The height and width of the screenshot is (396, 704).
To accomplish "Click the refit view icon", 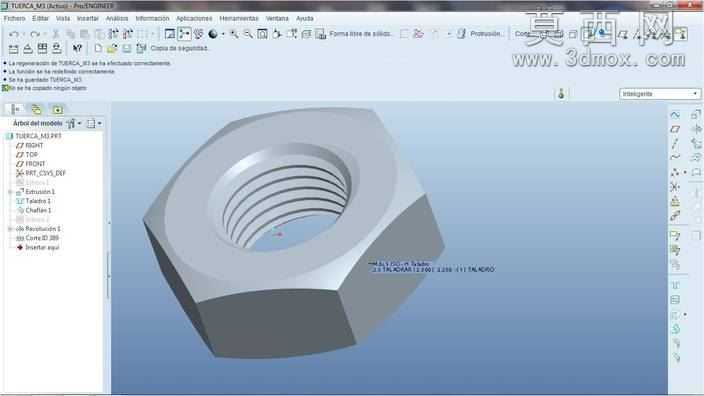I will pyautogui.click(x=262, y=34).
